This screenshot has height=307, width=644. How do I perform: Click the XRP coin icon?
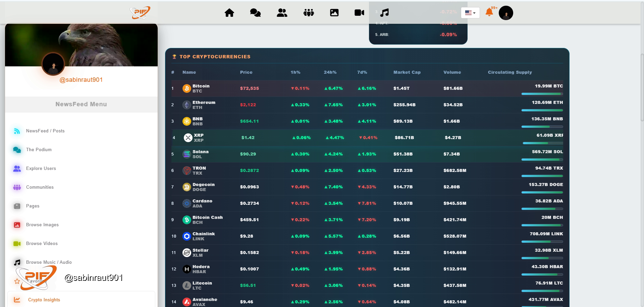pos(188,138)
